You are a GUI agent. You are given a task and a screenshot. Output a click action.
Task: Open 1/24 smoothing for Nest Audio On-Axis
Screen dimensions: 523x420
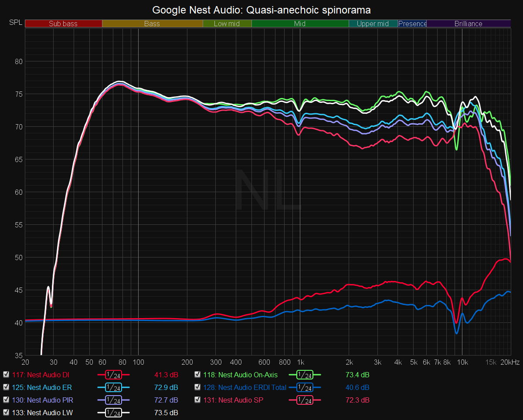(x=305, y=375)
